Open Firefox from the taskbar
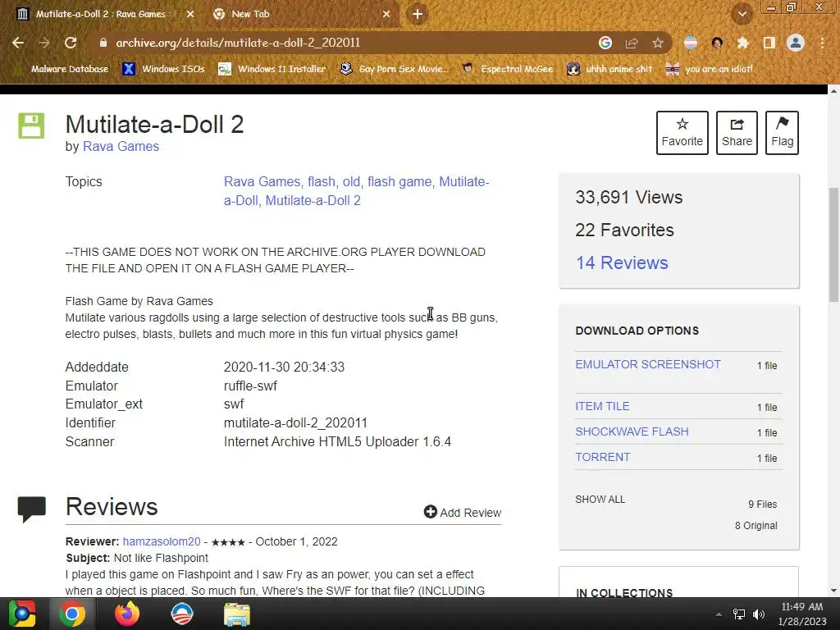Image resolution: width=840 pixels, height=630 pixels. pyautogui.click(x=127, y=614)
